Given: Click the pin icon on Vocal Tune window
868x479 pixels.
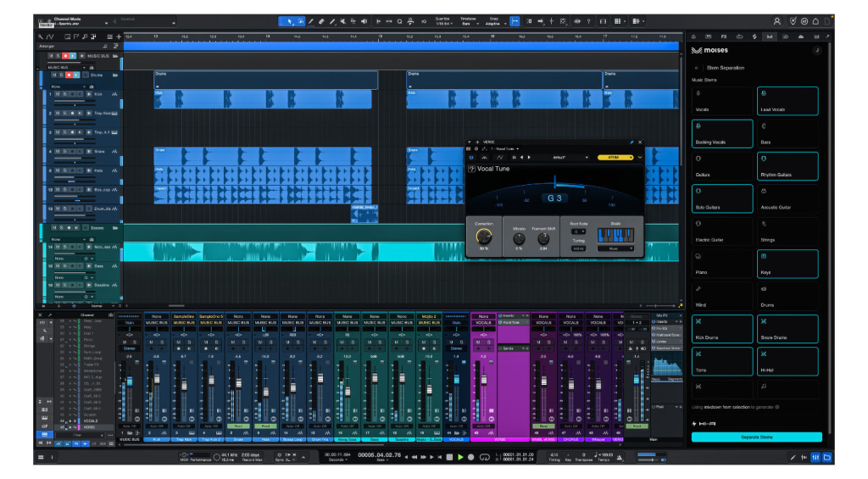Looking at the screenshot, I should coord(632,142).
